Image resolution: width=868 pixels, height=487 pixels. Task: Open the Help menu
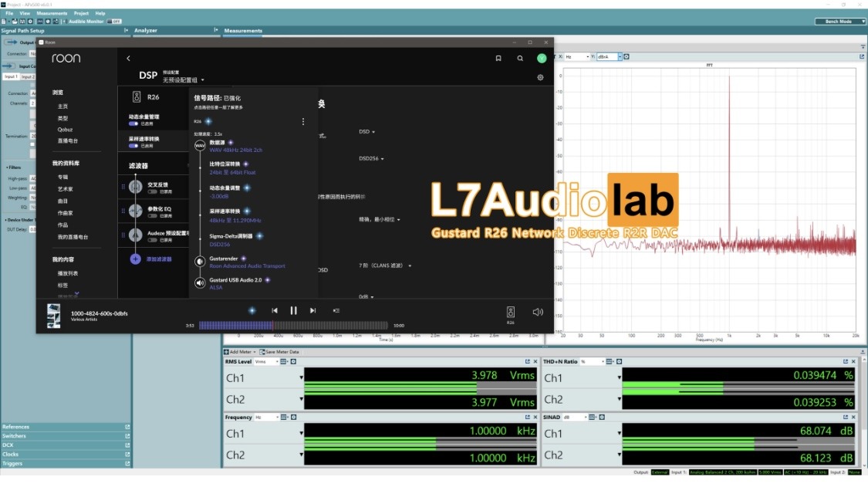click(100, 13)
